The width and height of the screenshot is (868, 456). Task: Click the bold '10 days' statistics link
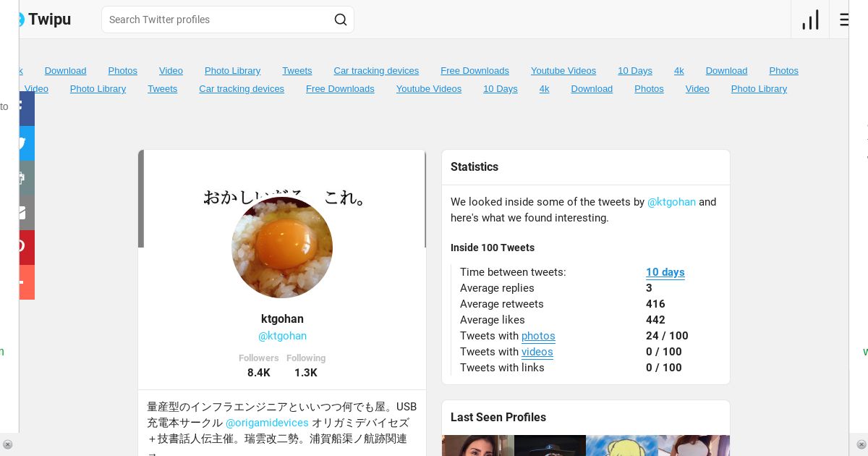click(x=665, y=272)
